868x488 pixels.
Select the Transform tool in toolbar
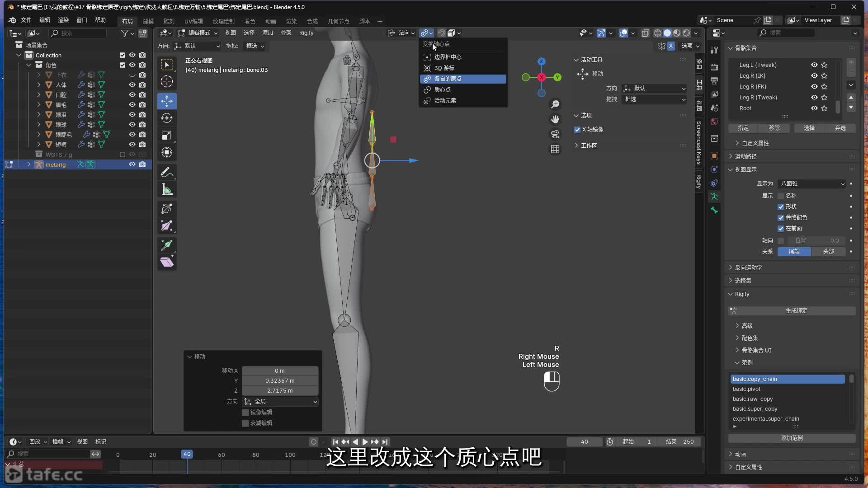coord(167,152)
